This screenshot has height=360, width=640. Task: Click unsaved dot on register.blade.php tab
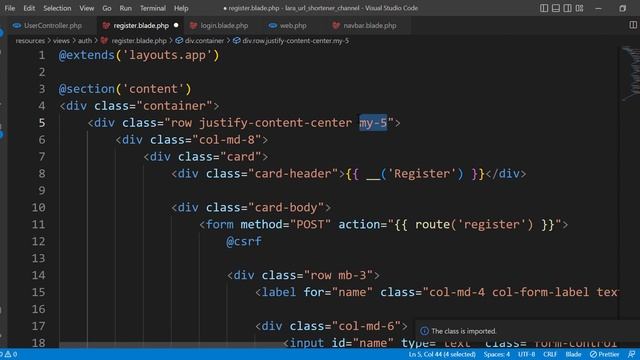tap(176, 25)
